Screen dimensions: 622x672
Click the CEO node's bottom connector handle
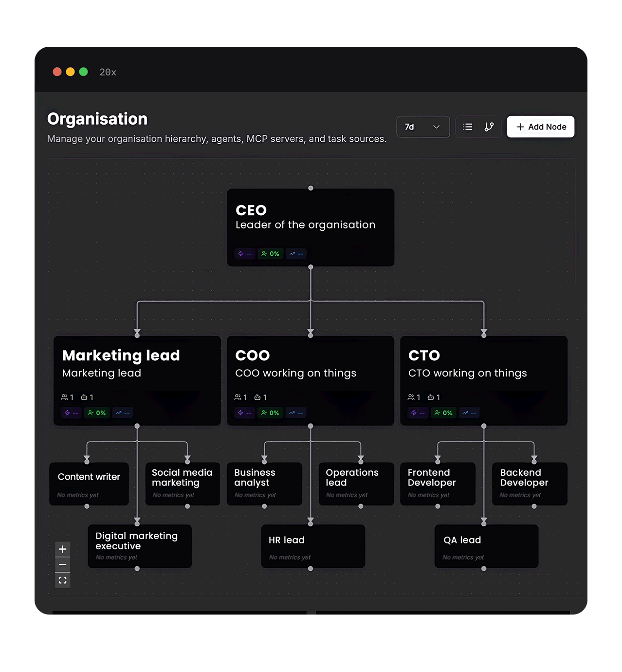tap(311, 267)
